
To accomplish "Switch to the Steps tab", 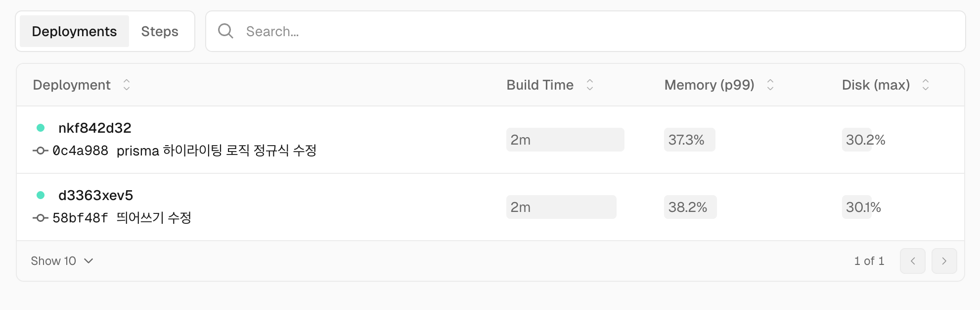I will [x=159, y=31].
